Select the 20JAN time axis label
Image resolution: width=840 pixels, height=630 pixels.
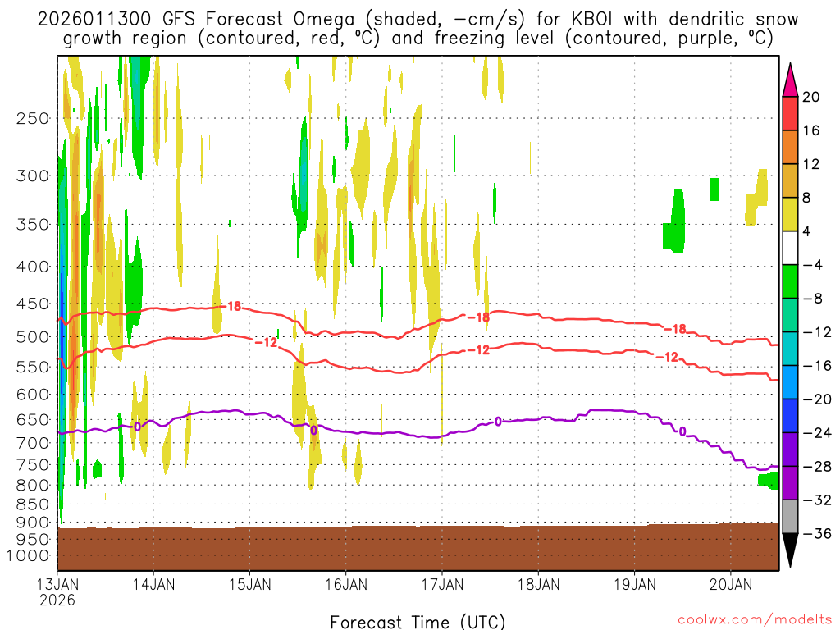pos(731,584)
